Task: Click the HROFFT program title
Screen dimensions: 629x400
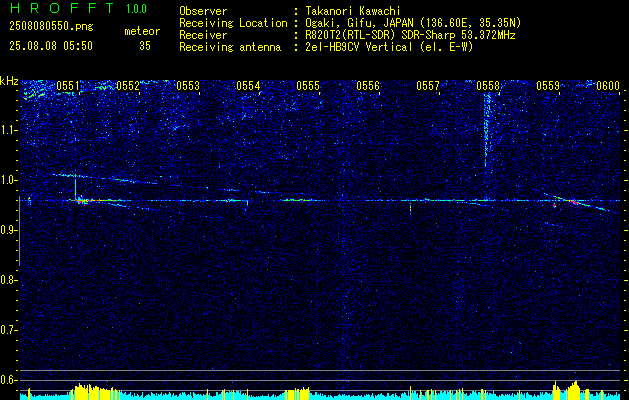Action: coord(63,8)
